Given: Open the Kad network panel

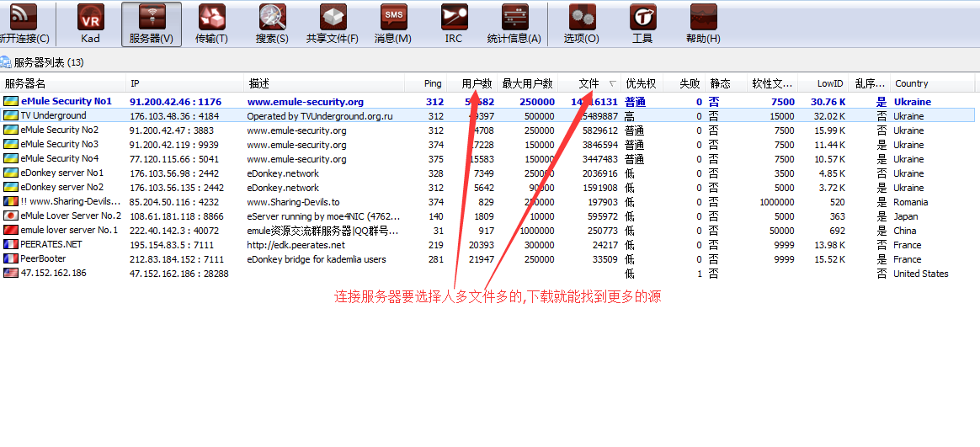Looking at the screenshot, I should click(x=91, y=24).
